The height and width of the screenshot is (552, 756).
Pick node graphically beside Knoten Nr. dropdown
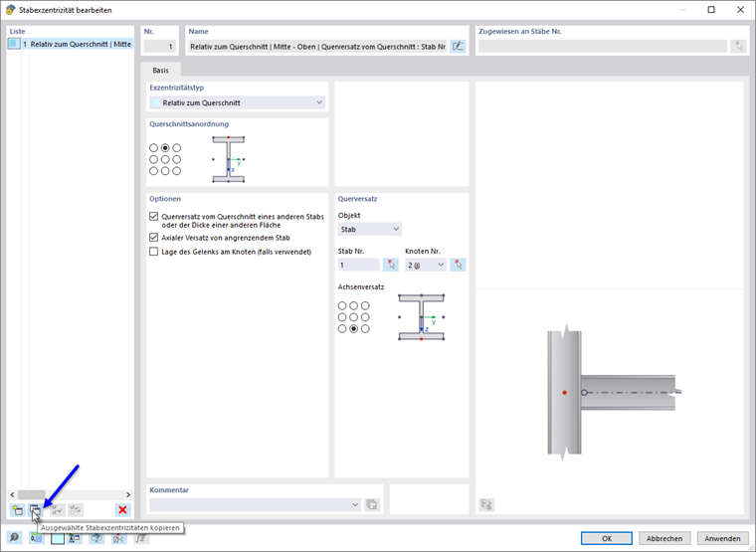click(458, 265)
